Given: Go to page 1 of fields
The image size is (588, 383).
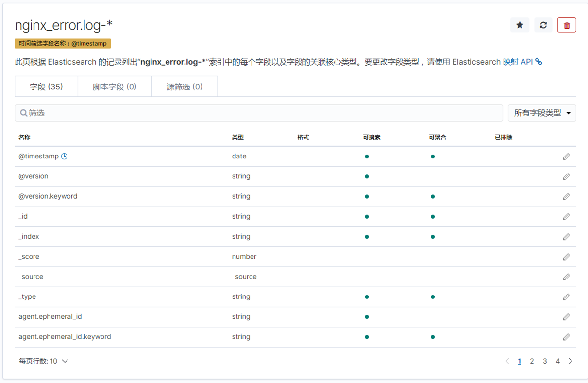Looking at the screenshot, I should click(x=520, y=361).
